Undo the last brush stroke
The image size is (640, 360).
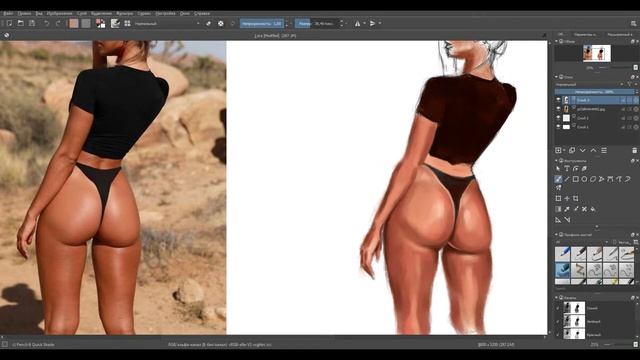pos(47,23)
